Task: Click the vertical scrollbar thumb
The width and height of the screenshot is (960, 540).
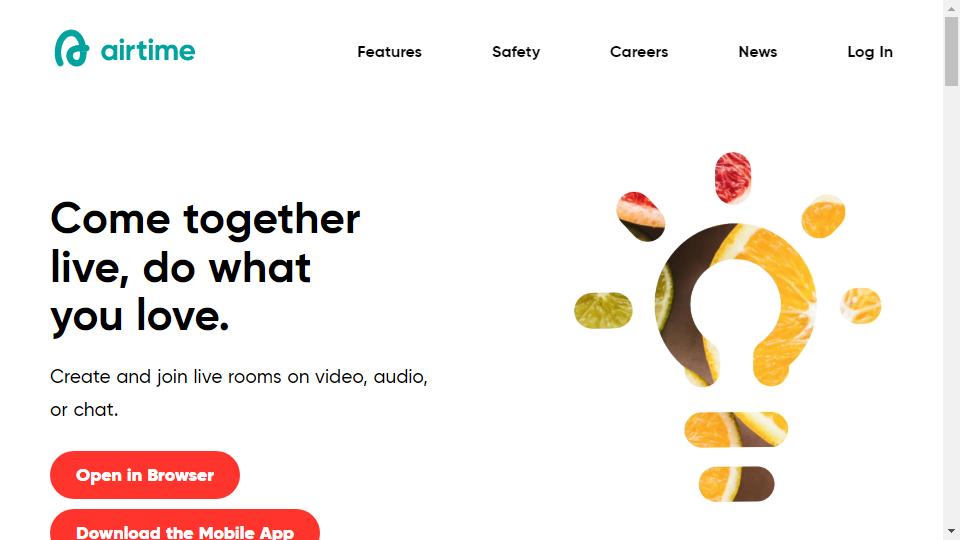Action: click(951, 51)
